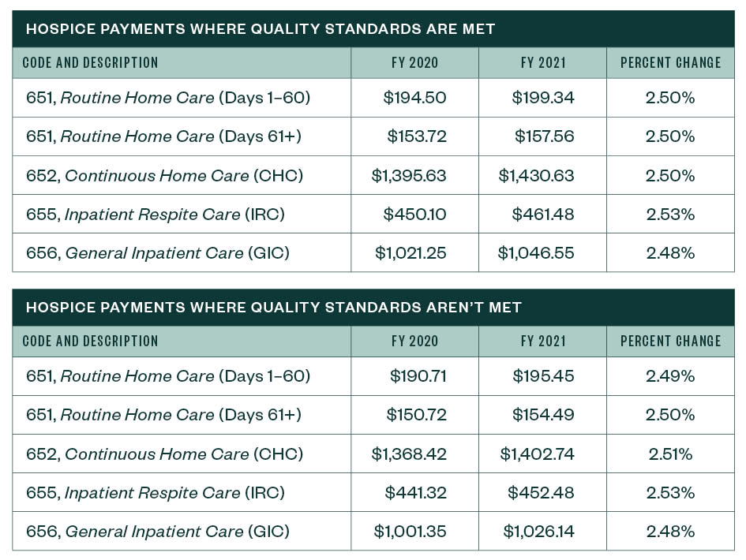The image size is (746, 560).
Task: Select the $150.72 payment amount
Action: click(416, 415)
